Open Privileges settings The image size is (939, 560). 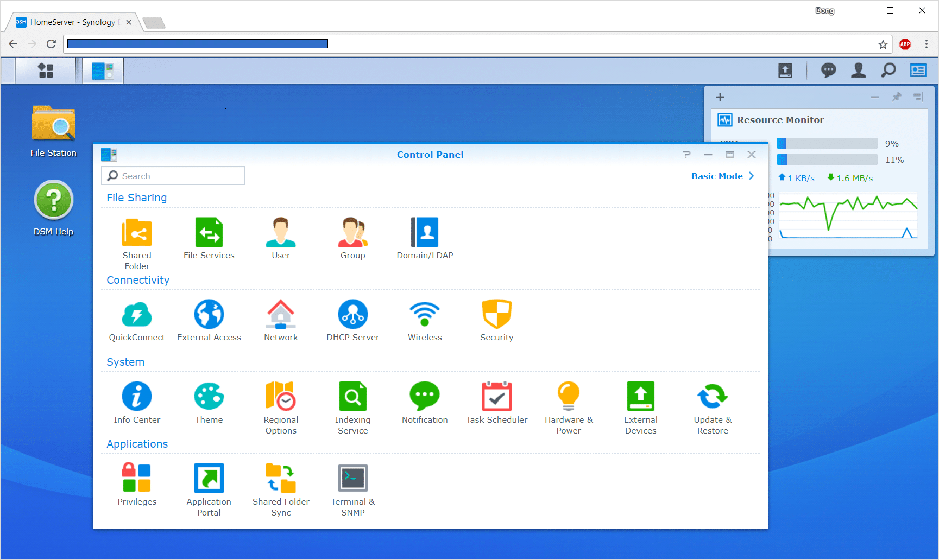pos(137,485)
